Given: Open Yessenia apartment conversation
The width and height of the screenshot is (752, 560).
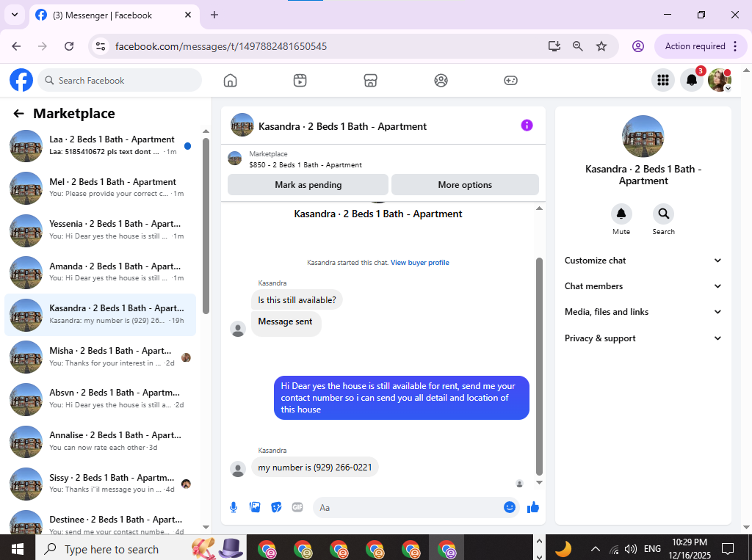Looking at the screenshot, I should (x=100, y=230).
